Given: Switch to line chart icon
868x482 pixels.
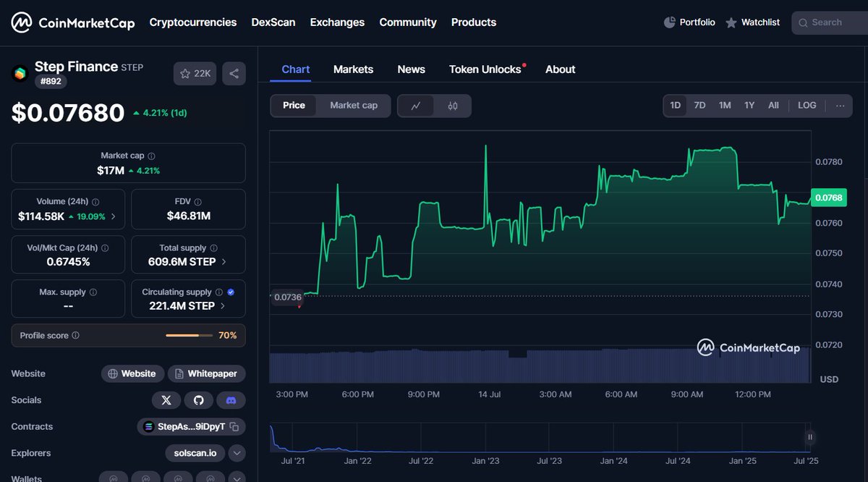Looking at the screenshot, I should point(416,106).
